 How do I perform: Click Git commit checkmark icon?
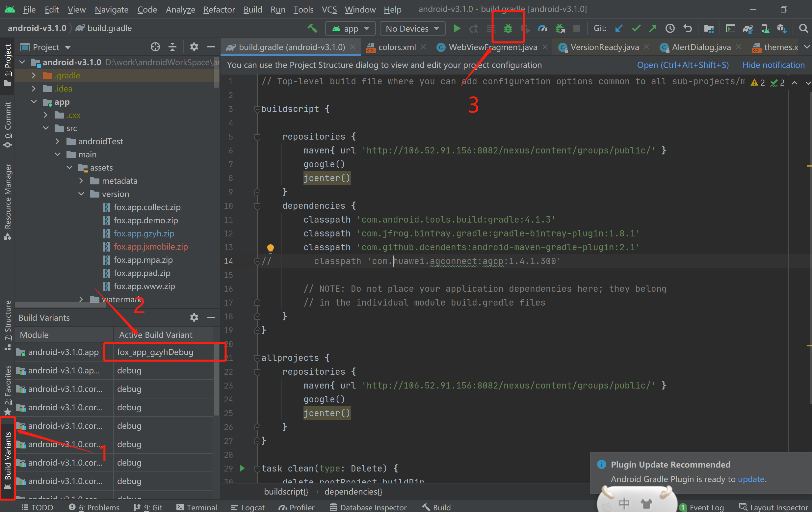[x=636, y=29]
